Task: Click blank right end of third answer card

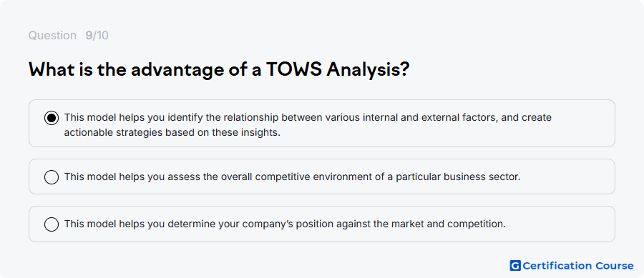Action: pos(560,224)
